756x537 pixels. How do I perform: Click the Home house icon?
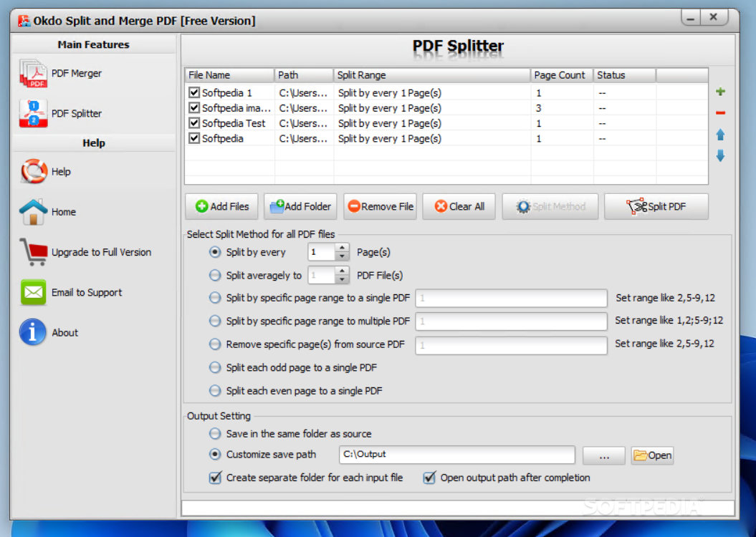pos(33,212)
